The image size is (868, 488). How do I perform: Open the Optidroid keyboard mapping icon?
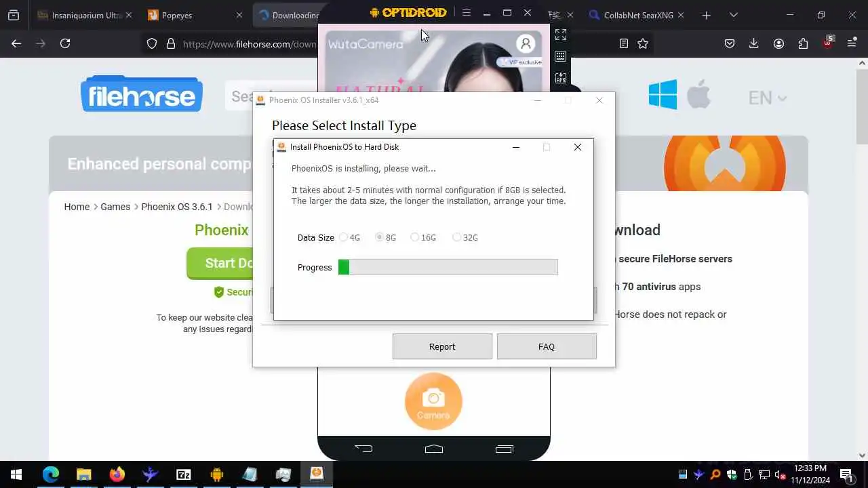click(561, 57)
